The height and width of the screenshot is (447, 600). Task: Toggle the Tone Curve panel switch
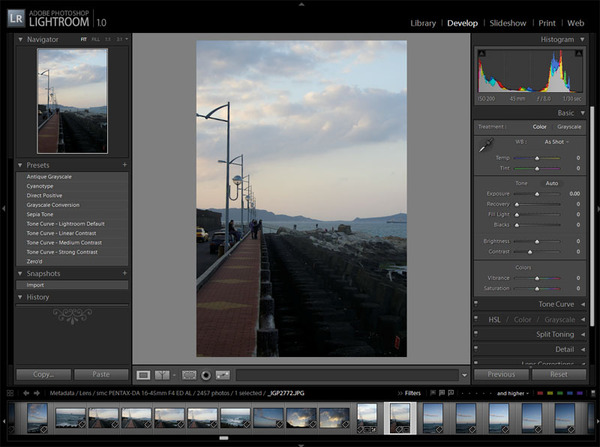(x=476, y=304)
